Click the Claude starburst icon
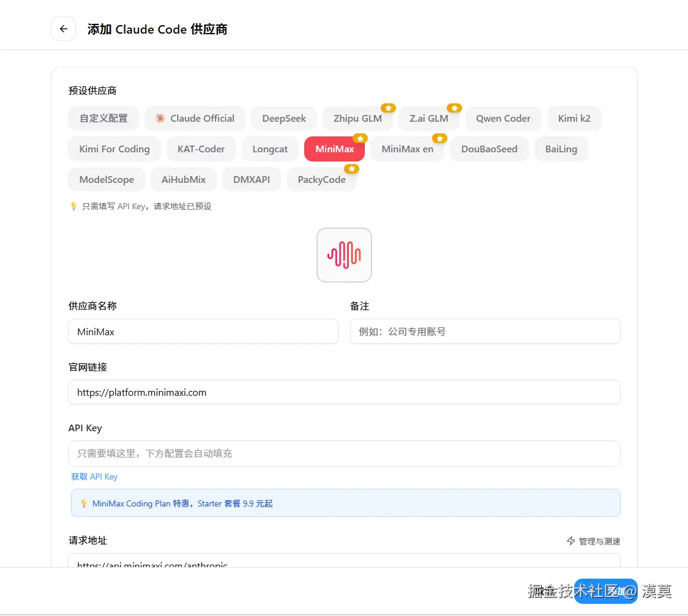Viewport: 688px width, 616px height. pyautogui.click(x=160, y=119)
